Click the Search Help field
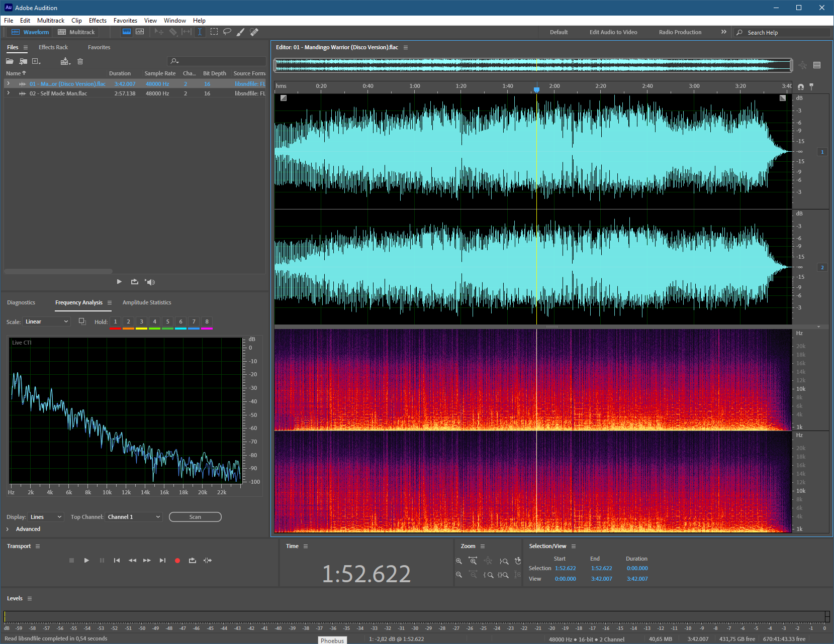 782,32
